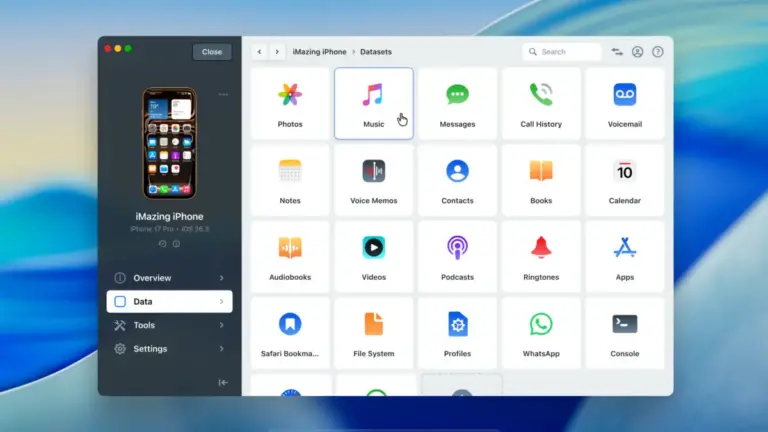
Task: Open the Music dataset
Action: [374, 103]
